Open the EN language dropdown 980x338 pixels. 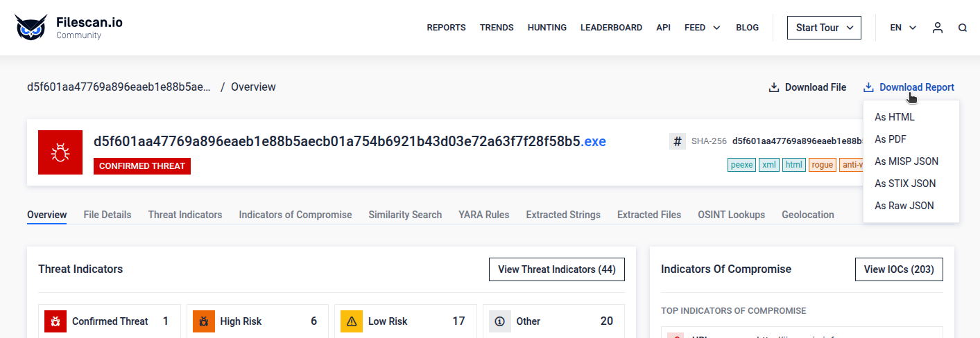[x=903, y=28]
